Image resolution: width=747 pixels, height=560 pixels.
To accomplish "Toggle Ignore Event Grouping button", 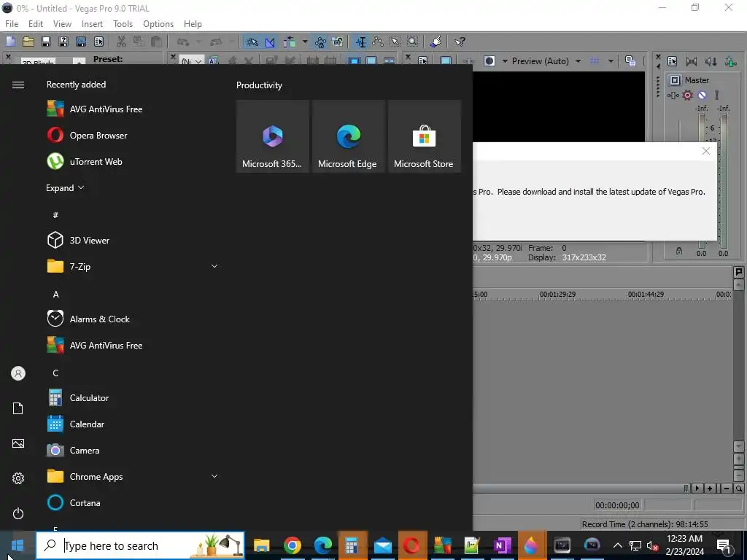I will coord(338,42).
